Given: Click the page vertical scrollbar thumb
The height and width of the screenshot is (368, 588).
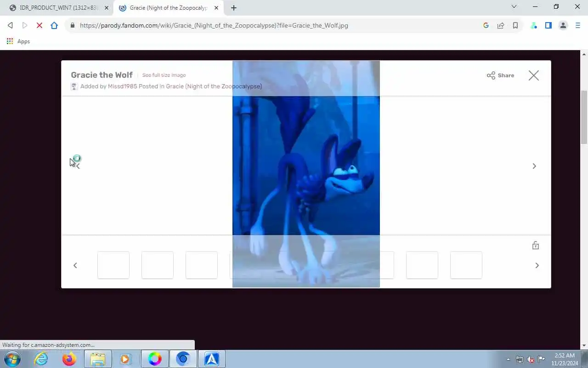Looking at the screenshot, I should point(584,117).
